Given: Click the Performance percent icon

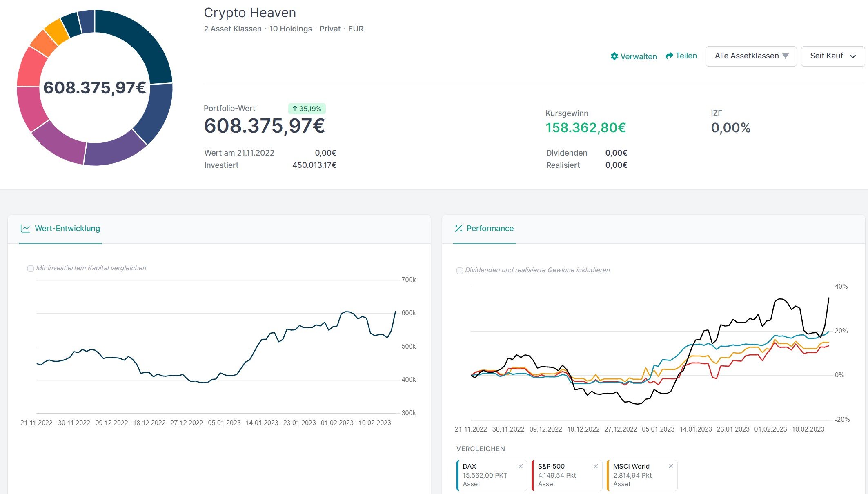Looking at the screenshot, I should [458, 229].
